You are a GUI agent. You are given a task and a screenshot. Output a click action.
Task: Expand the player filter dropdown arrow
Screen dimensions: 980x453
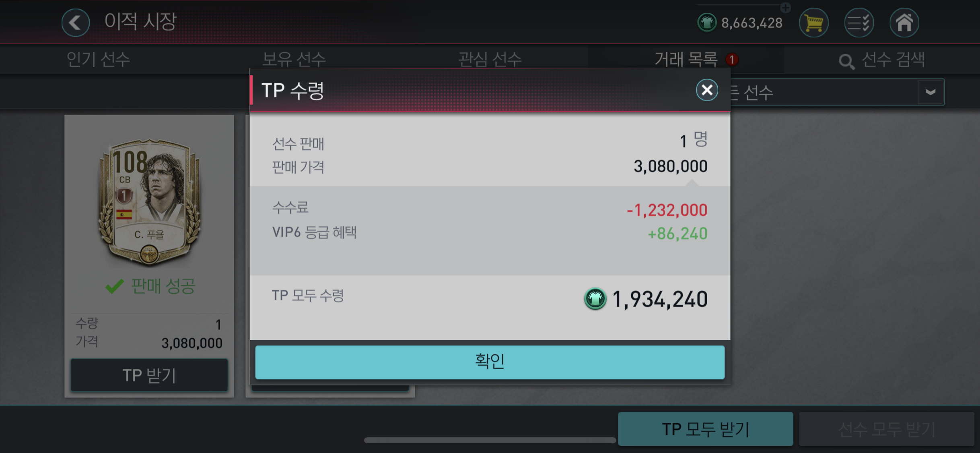(x=930, y=92)
